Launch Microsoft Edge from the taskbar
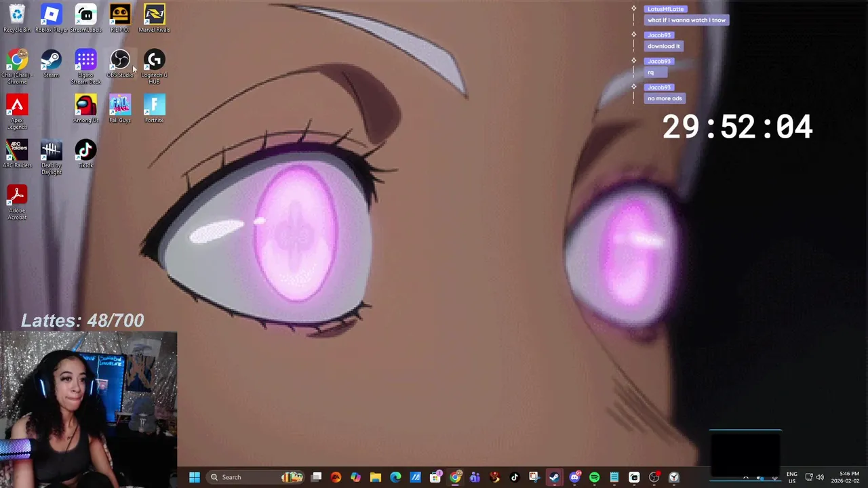Viewport: 868px width, 488px height. coord(395,477)
